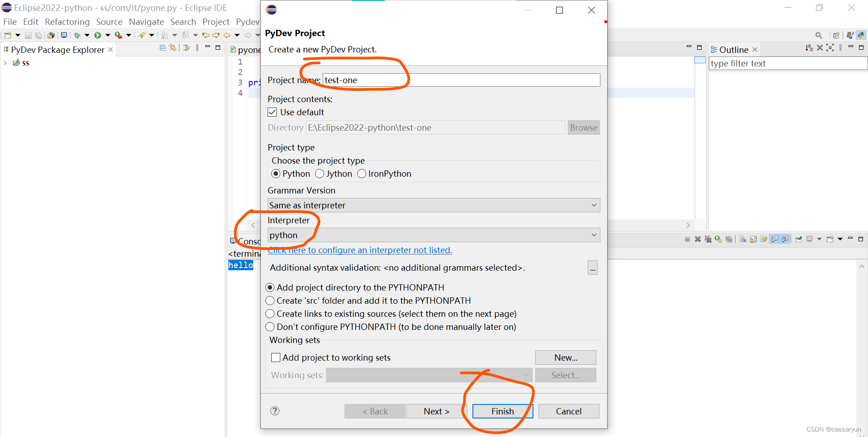
Task: Select the Jython project type radio
Action: [320, 174]
